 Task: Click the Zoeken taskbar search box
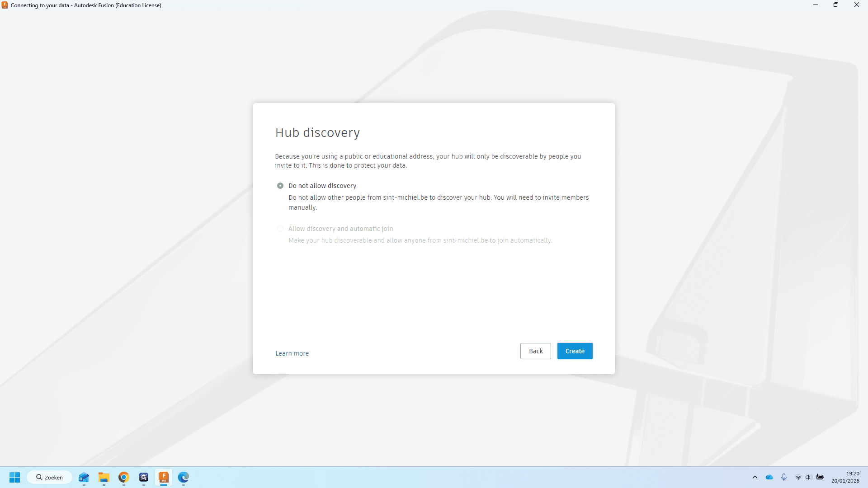[x=50, y=477]
